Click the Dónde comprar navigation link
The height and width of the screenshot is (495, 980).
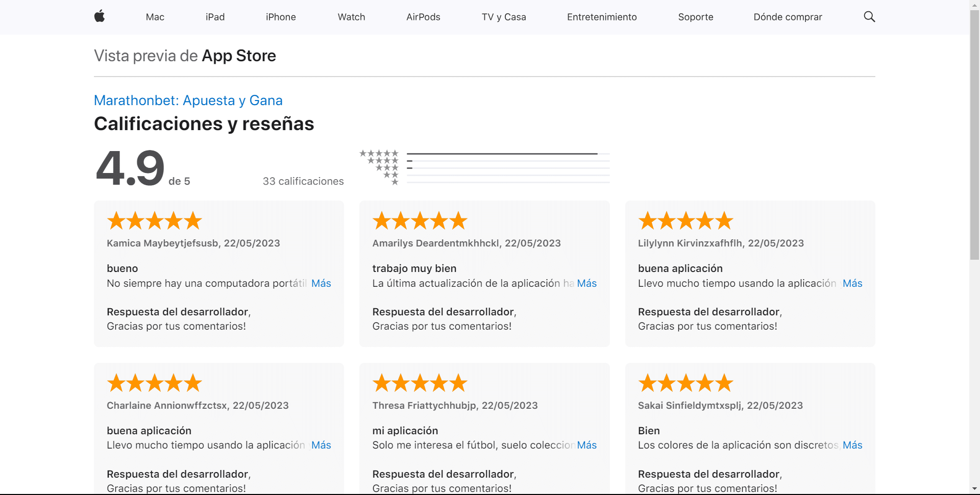tap(788, 17)
